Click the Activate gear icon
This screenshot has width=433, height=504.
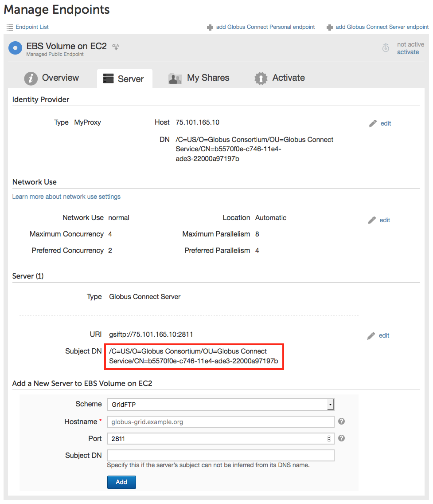(261, 79)
